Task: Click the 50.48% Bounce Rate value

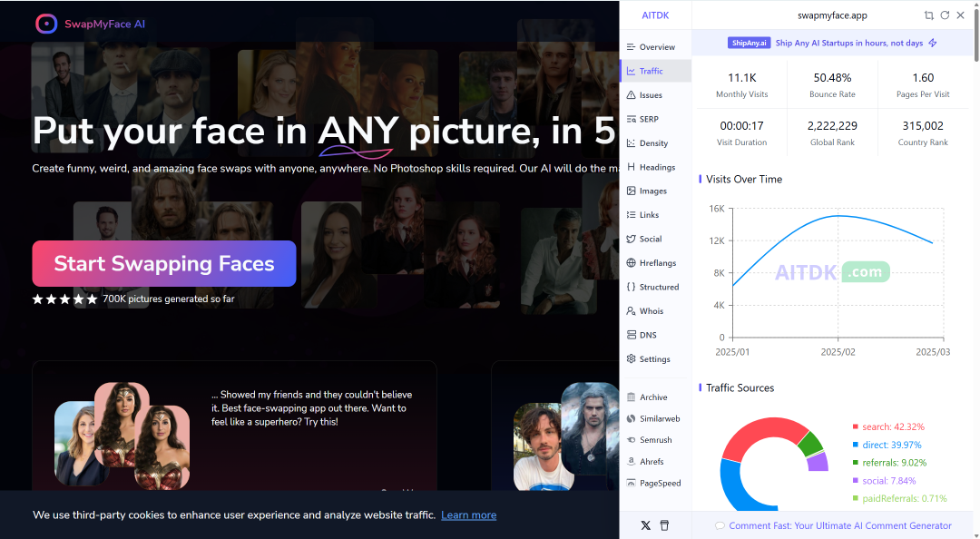Action: (x=832, y=77)
